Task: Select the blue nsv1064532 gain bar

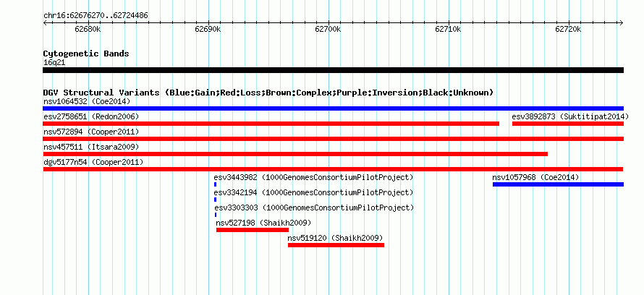Action: pos(333,108)
